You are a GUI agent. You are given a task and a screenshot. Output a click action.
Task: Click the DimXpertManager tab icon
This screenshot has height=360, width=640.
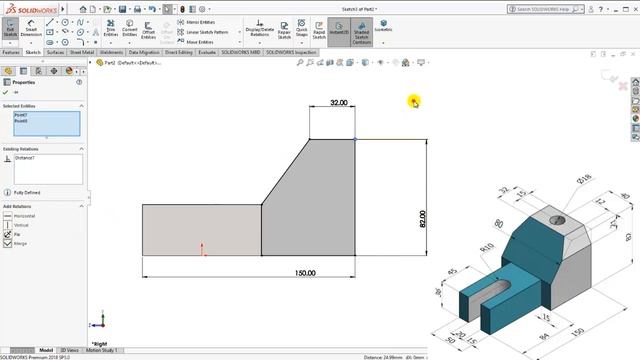click(53, 71)
